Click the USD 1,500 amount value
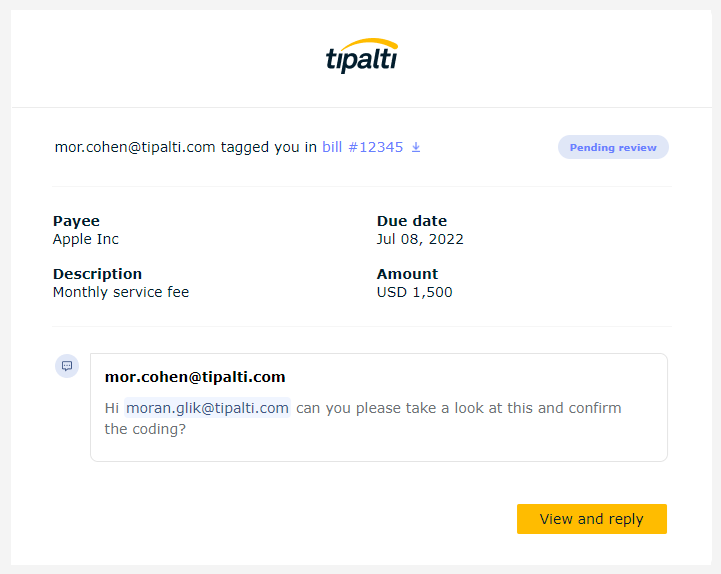The image size is (721, 574). coord(414,292)
